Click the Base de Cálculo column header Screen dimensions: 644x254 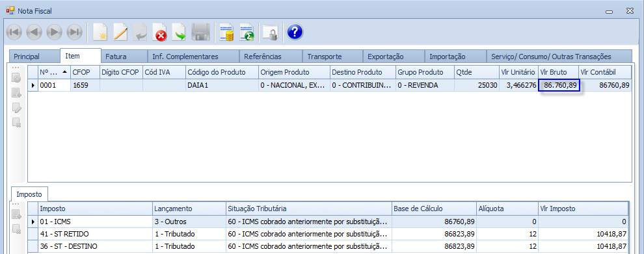[434, 209]
